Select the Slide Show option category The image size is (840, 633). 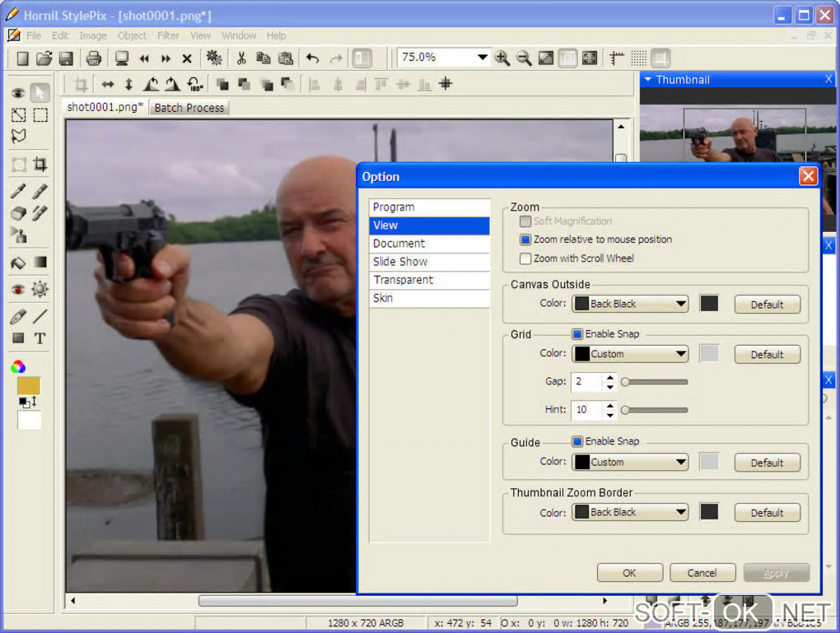(429, 262)
